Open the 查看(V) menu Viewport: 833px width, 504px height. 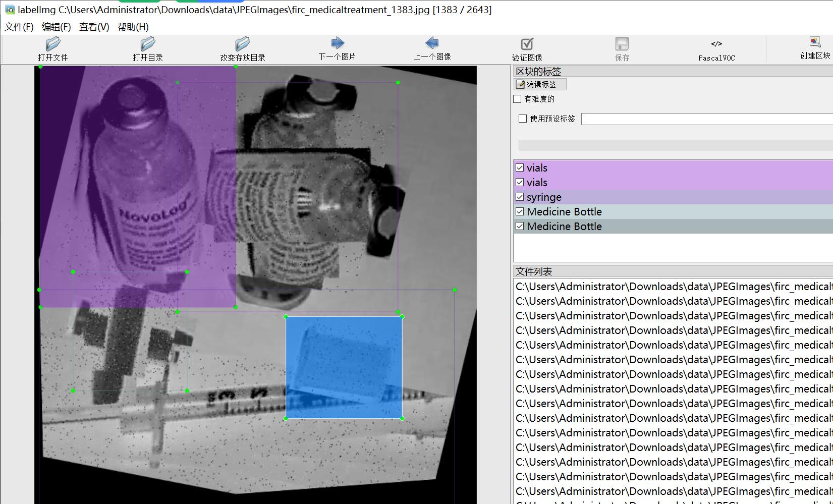coord(94,27)
